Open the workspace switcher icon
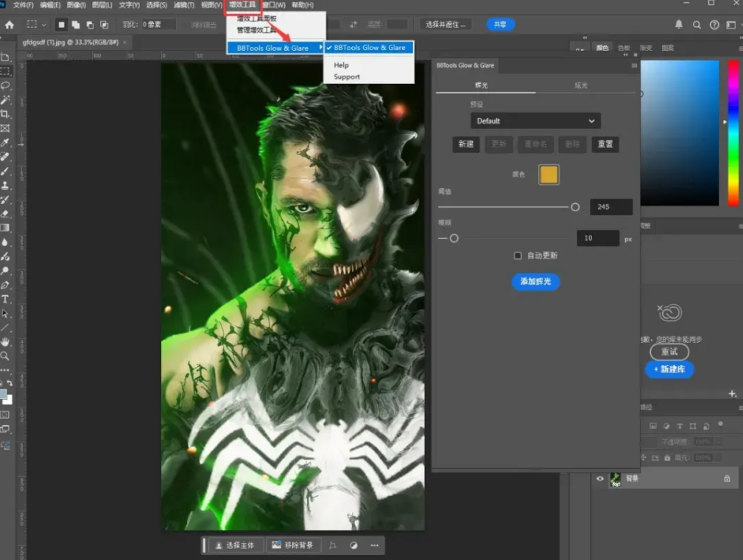 [x=731, y=24]
